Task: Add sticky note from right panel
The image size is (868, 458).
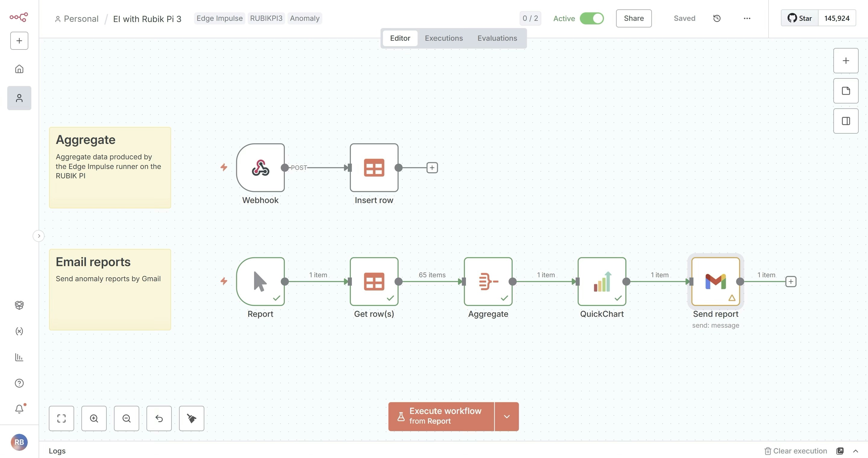Action: (x=846, y=91)
